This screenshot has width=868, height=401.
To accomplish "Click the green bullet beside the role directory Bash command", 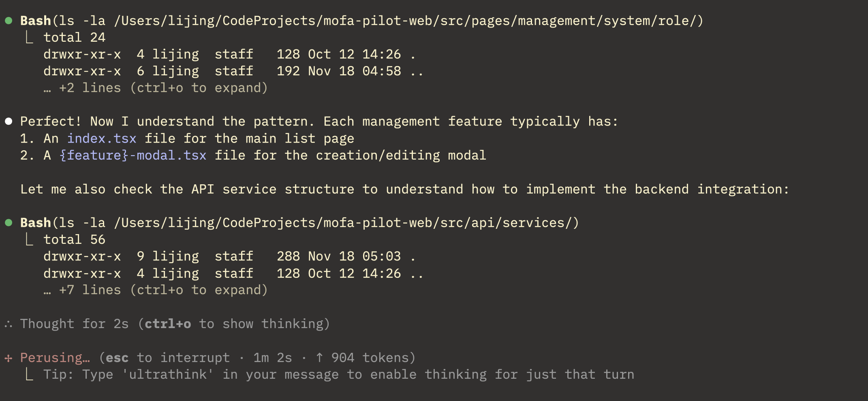I will (x=9, y=21).
